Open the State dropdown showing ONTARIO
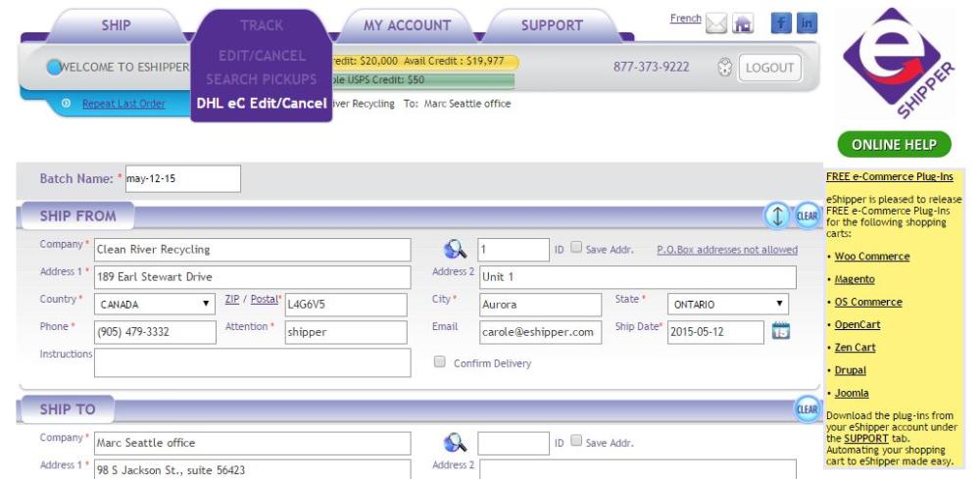Image resolution: width=980 pixels, height=479 pixels. pos(727,304)
